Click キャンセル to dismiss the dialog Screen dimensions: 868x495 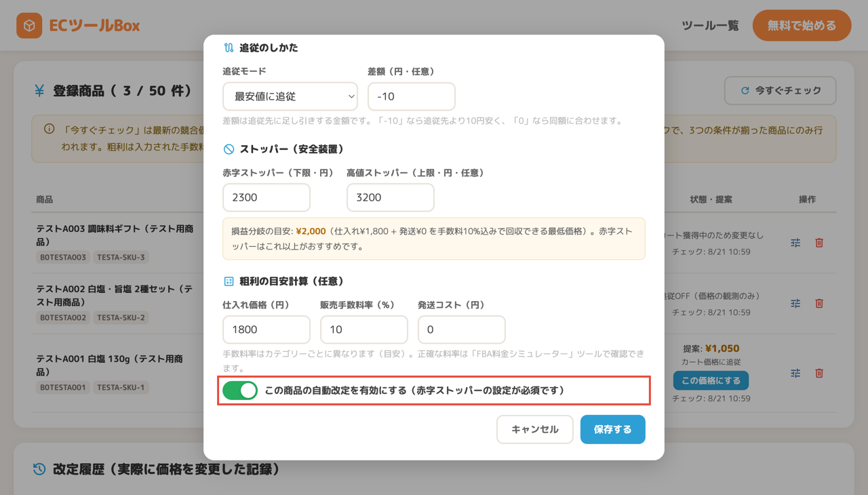coord(535,429)
